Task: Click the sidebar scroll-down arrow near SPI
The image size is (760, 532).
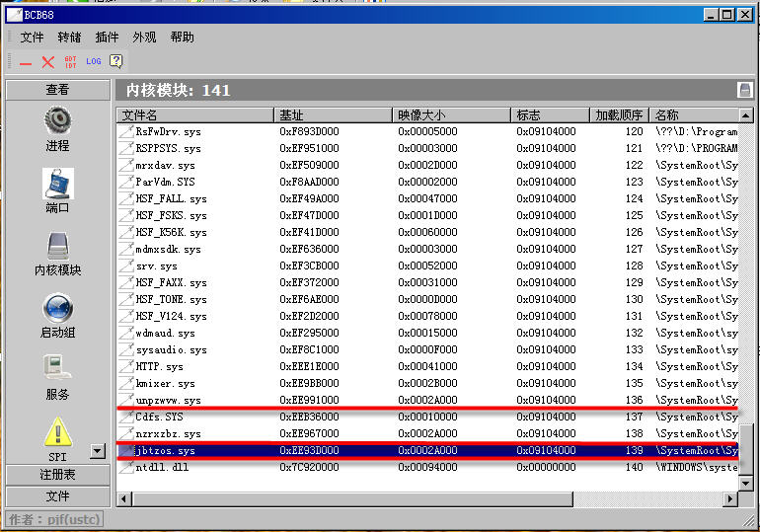Action: 98,452
